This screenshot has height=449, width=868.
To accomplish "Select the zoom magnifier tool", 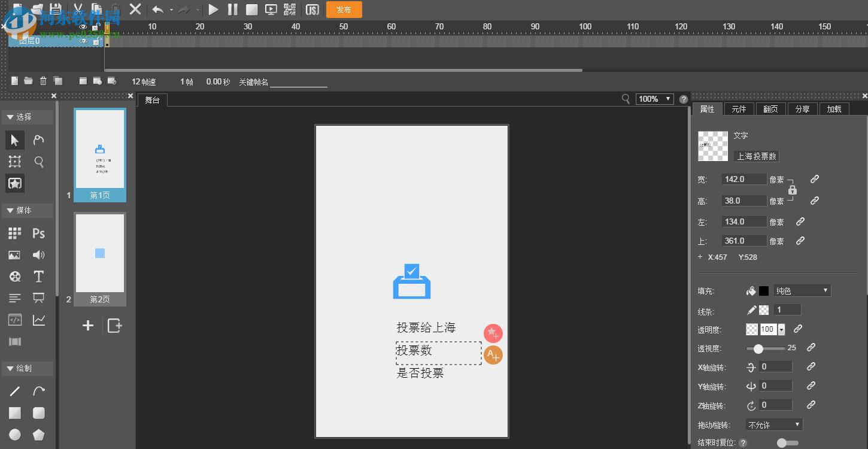I will 38,161.
